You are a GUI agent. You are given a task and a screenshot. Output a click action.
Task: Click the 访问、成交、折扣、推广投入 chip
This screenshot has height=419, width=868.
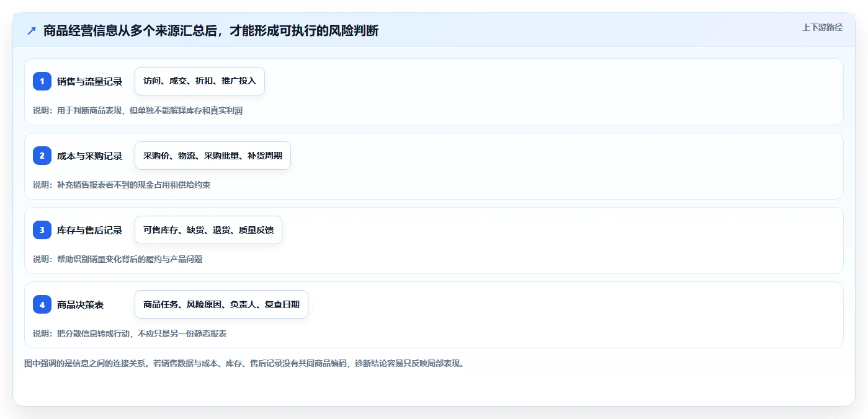[200, 81]
